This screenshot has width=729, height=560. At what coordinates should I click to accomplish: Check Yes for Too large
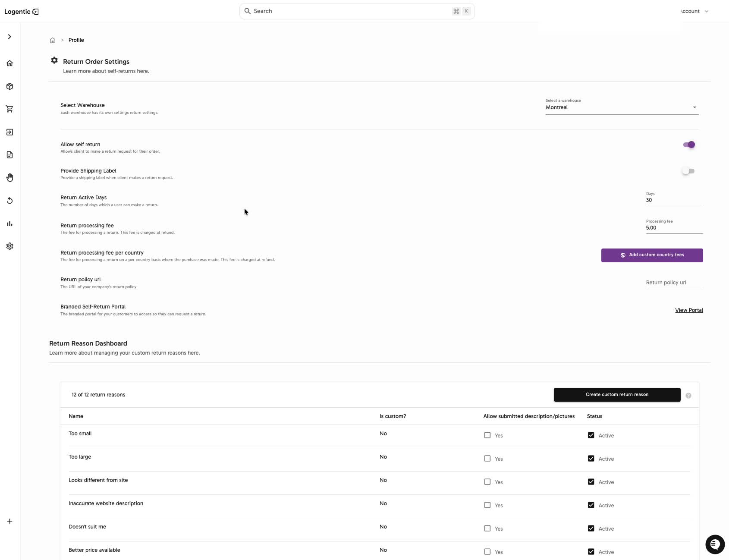coord(487,459)
